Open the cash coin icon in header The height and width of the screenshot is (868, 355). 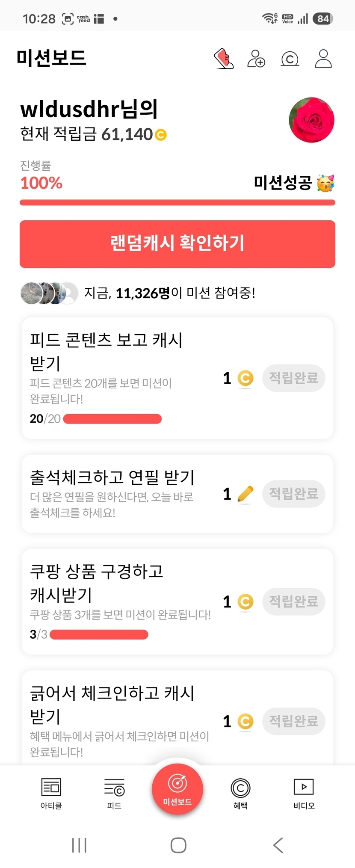290,59
